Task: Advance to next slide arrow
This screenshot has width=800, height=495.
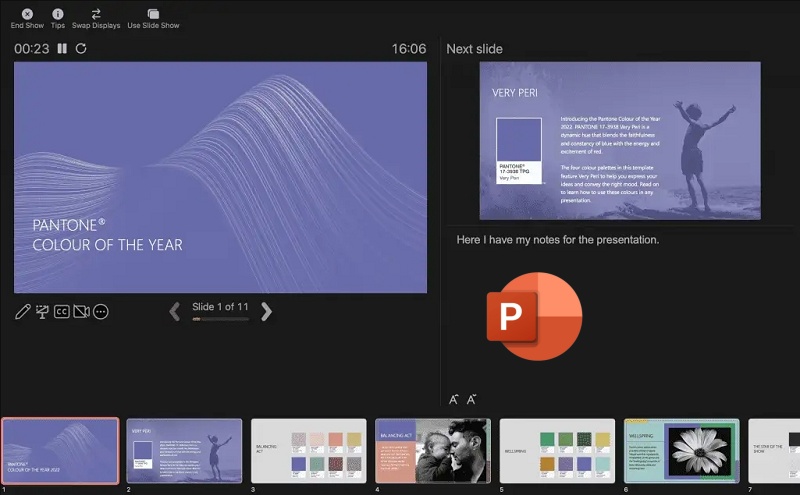Action: 266,311
